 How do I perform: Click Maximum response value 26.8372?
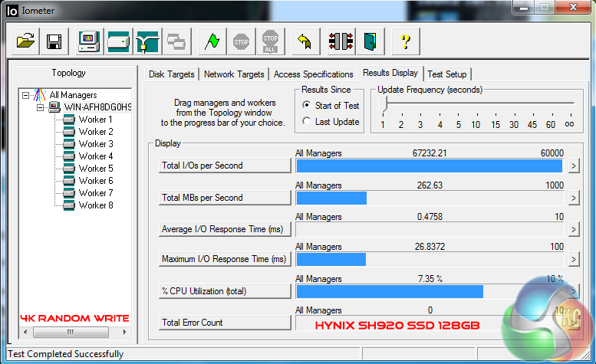pos(430,247)
